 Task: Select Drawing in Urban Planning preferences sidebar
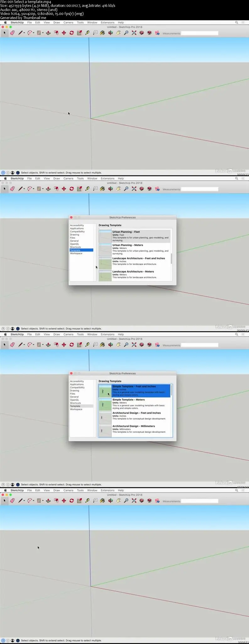[x=74, y=235]
